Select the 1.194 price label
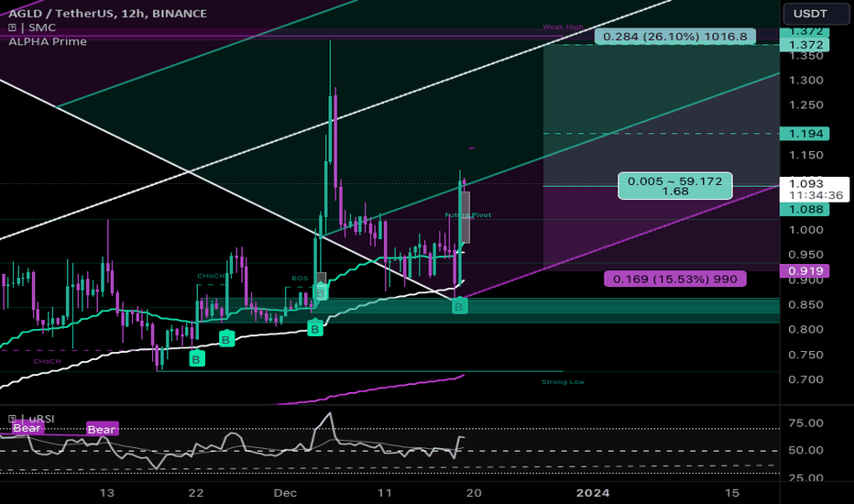This screenshot has height=504, width=854. pyautogui.click(x=805, y=134)
